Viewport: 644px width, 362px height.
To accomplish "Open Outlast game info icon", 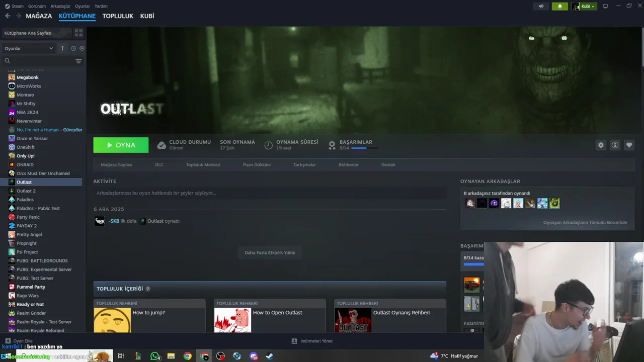I will point(615,145).
